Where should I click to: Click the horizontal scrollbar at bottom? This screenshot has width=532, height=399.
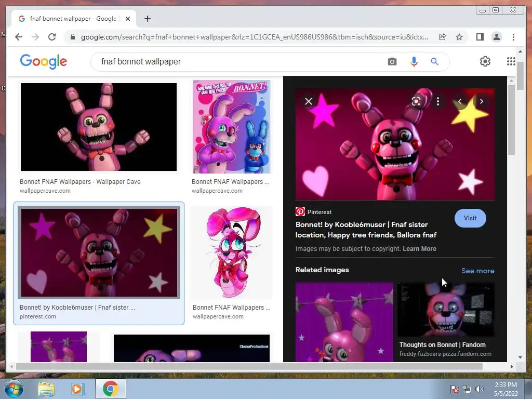pos(249,366)
